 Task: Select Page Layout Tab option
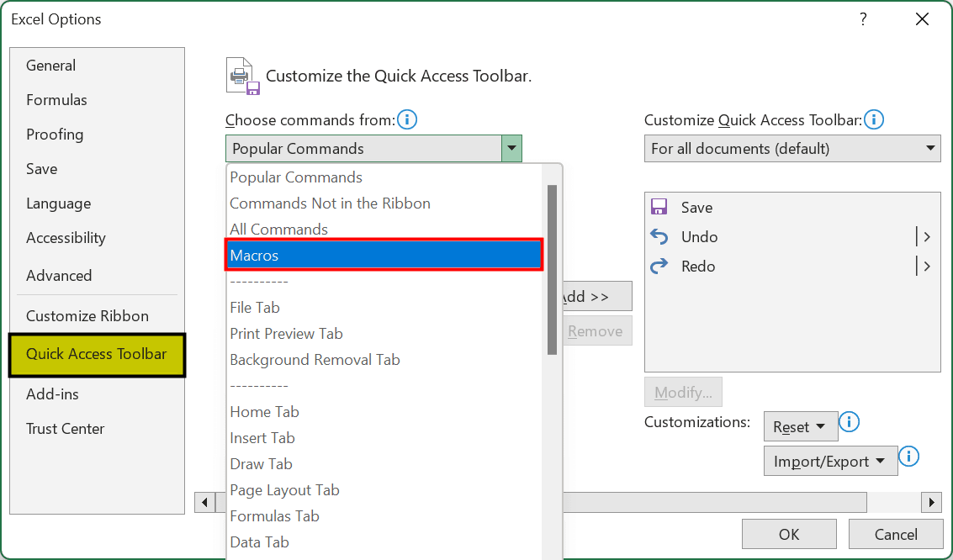[384, 491]
